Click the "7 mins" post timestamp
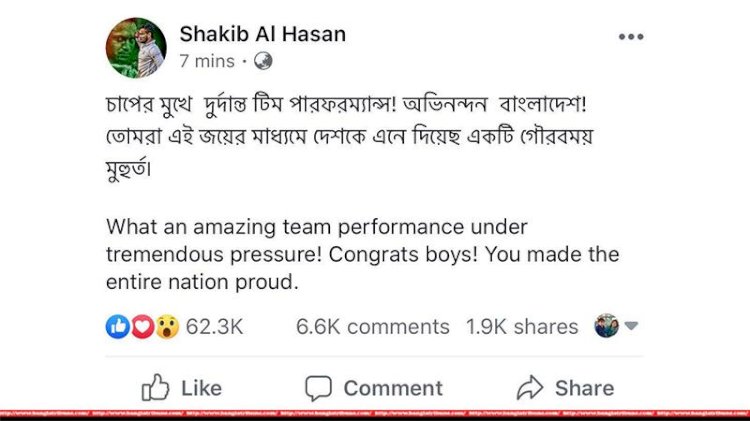 coord(207,62)
